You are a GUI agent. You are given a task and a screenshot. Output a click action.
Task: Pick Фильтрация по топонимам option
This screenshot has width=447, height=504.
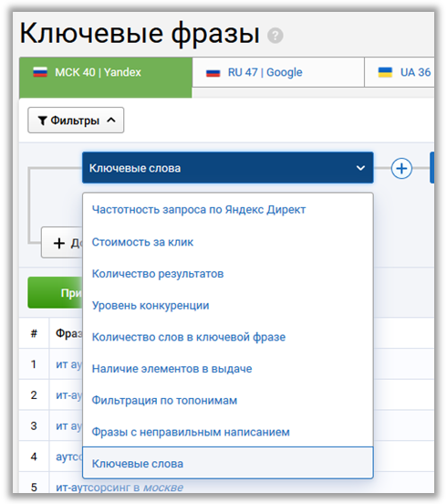point(228,400)
